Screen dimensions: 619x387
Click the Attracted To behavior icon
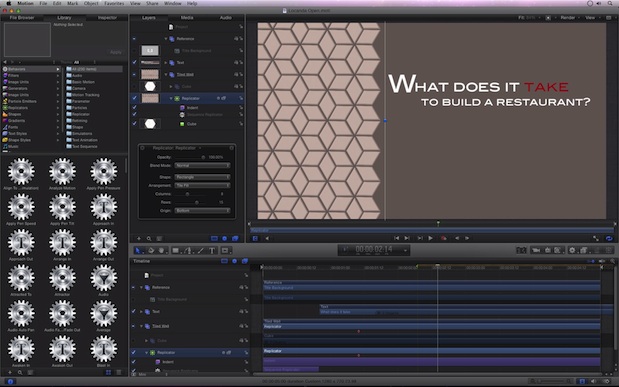point(21,278)
